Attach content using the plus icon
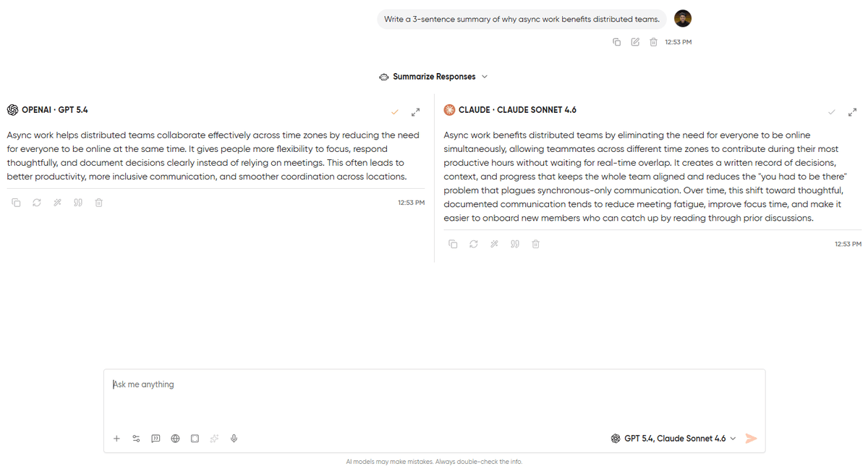 tap(116, 438)
